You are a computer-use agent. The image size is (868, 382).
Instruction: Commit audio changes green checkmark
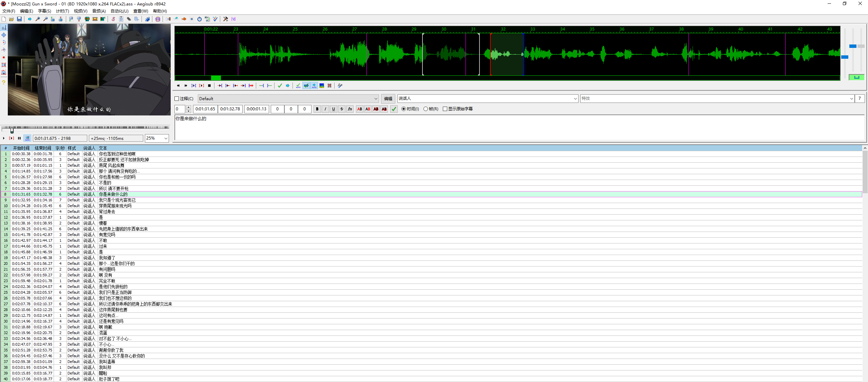pos(280,86)
